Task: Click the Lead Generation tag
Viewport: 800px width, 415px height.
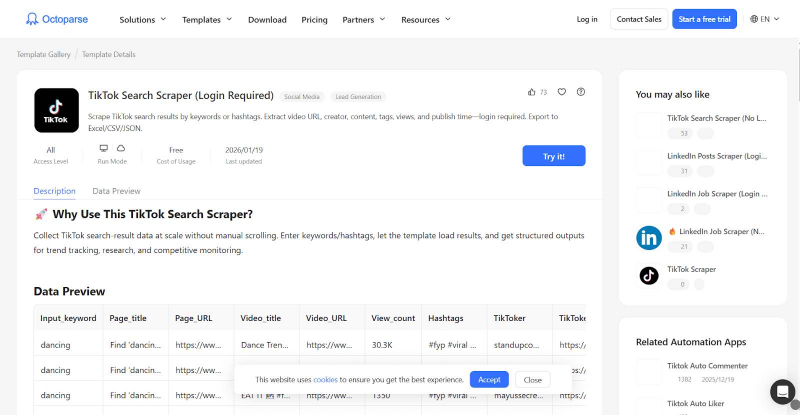Action: (x=358, y=96)
